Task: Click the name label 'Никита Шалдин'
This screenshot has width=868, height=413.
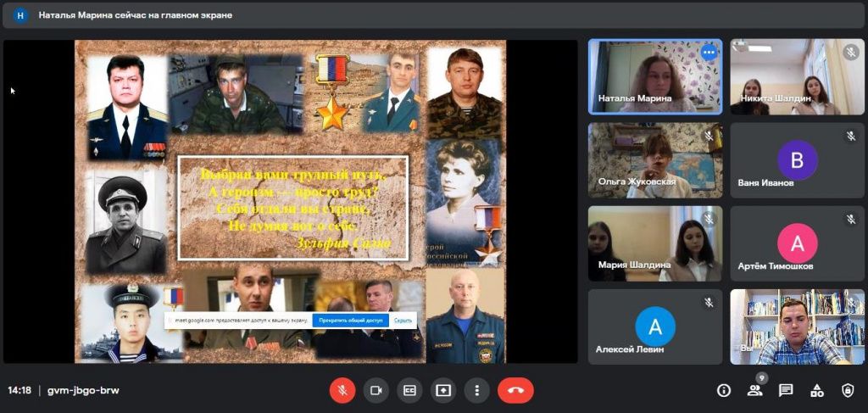Action: (776, 98)
